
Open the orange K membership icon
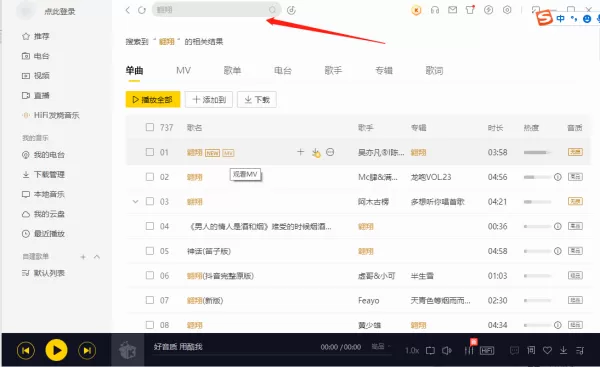416,10
